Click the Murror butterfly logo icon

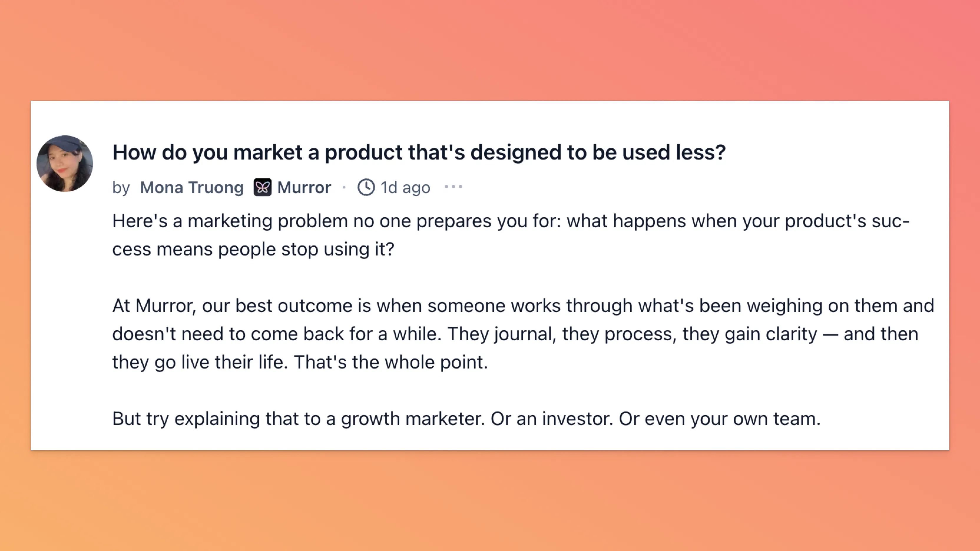(x=262, y=187)
